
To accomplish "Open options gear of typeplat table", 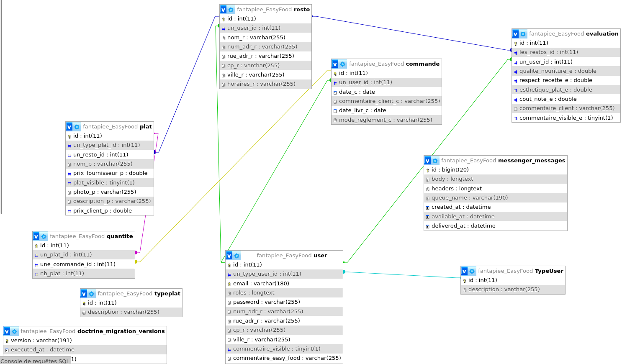I will pyautogui.click(x=91, y=294).
